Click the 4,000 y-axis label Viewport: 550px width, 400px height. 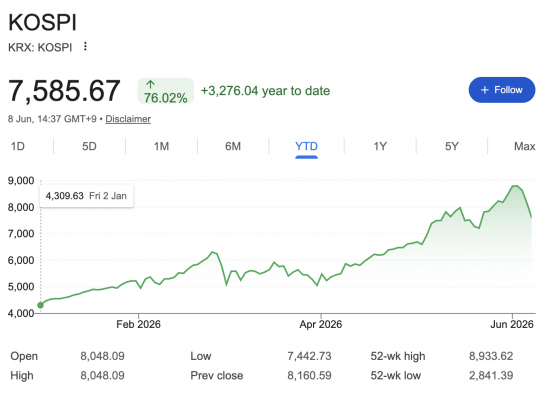pos(21,313)
